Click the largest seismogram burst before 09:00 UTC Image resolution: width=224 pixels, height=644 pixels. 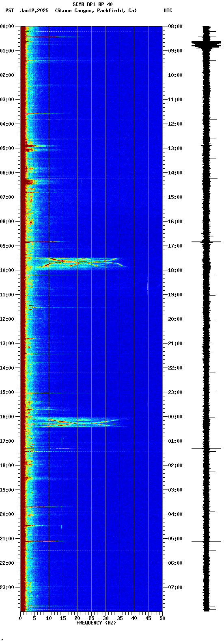[x=207, y=44]
